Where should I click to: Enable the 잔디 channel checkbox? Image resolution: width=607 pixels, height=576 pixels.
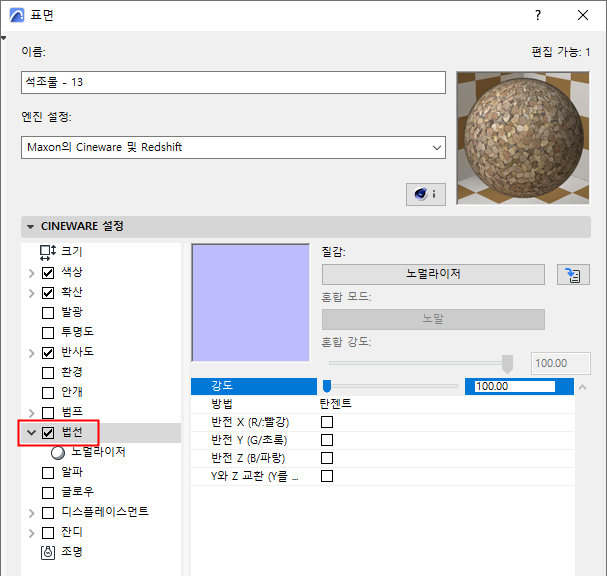(x=48, y=533)
